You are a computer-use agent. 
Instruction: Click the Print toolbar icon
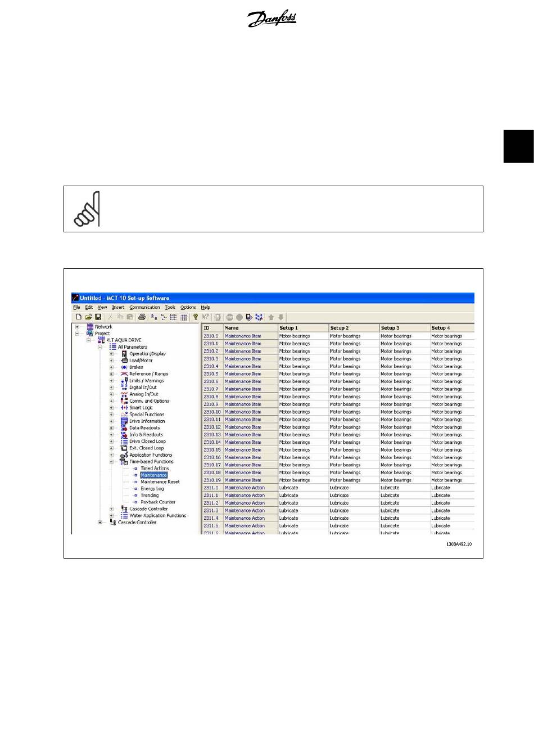click(x=142, y=317)
